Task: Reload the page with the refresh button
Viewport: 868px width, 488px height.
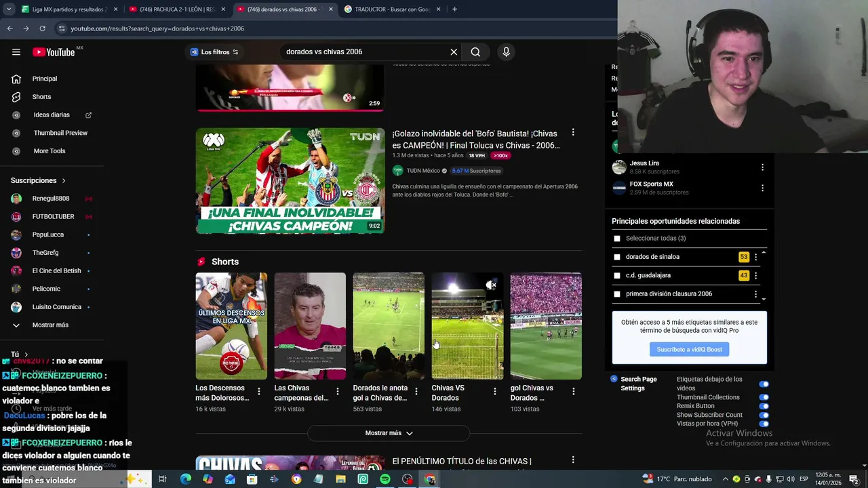Action: (x=42, y=28)
